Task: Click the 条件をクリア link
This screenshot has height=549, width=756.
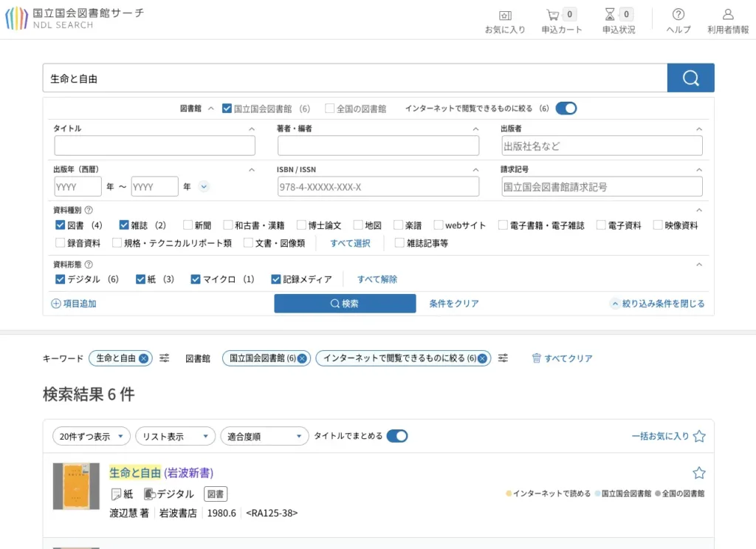Action: tap(454, 304)
